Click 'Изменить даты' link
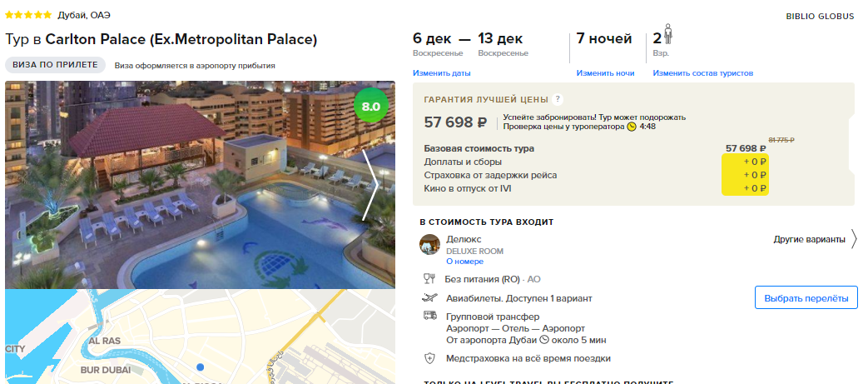 coord(442,73)
